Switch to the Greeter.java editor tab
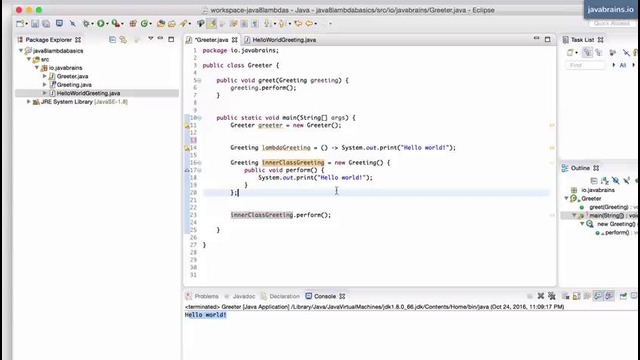 coord(211,40)
